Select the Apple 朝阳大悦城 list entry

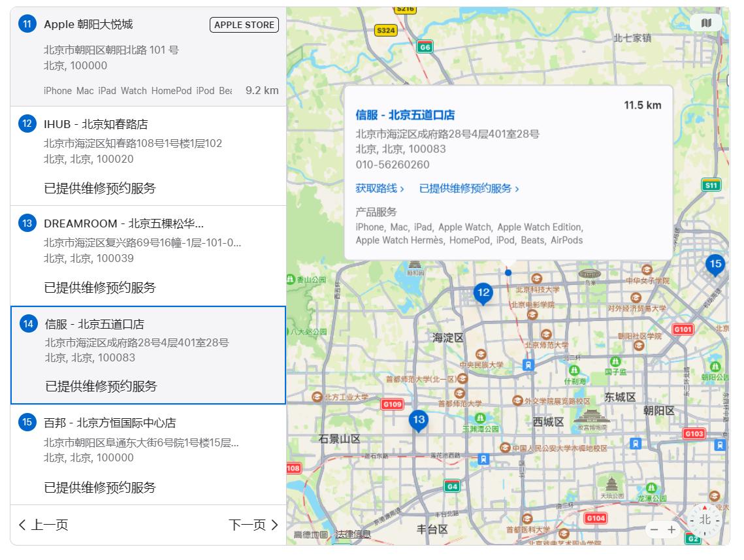click(x=131, y=56)
